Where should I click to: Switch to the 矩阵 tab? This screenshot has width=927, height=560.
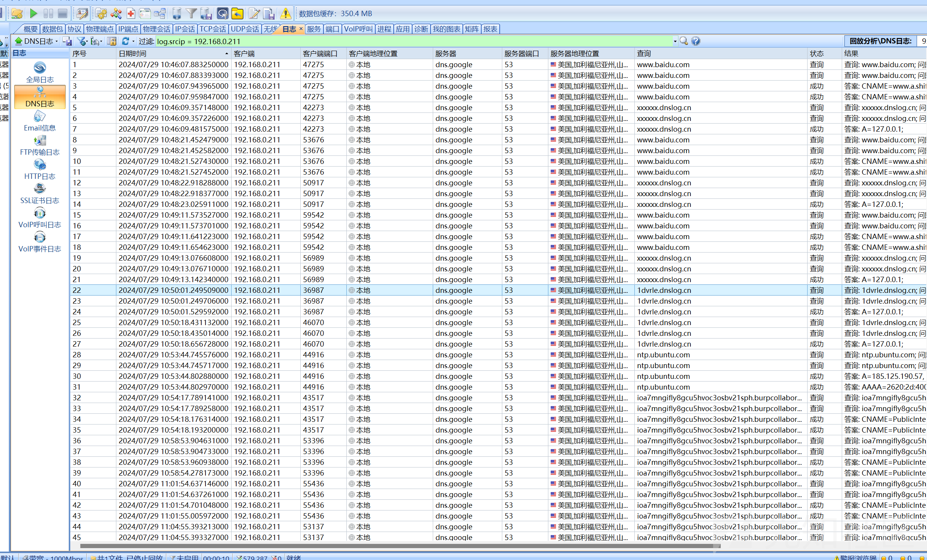point(472,29)
